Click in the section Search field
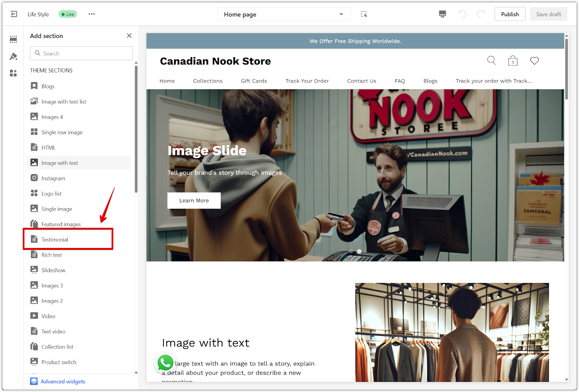The width and height of the screenshot is (579, 392). point(81,53)
